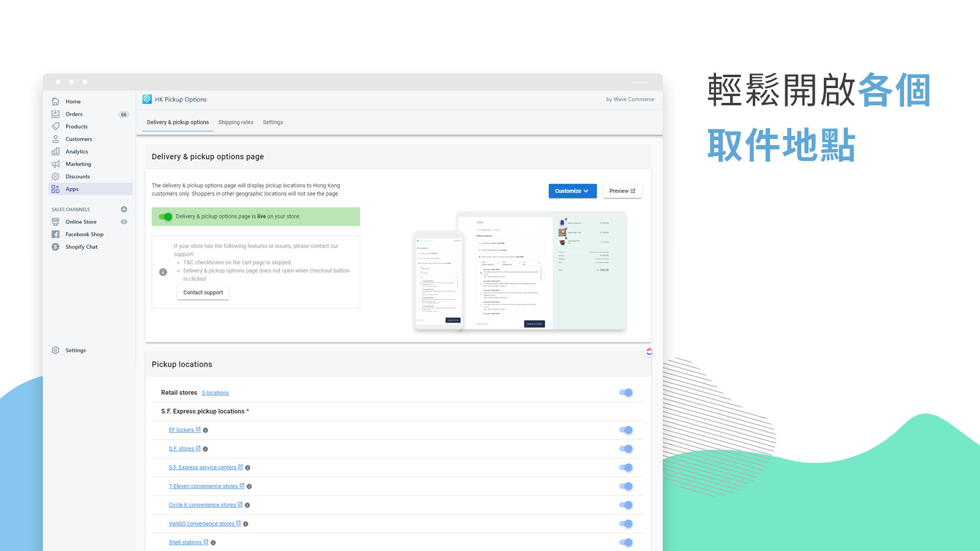Image resolution: width=980 pixels, height=551 pixels.
Task: Open Shell stations link
Action: point(189,542)
